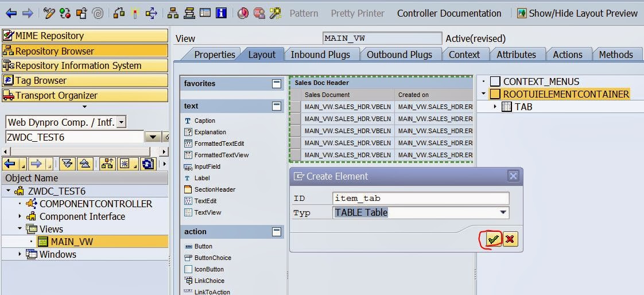The height and width of the screenshot is (295, 644).
Task: Open the Attributes tab
Action: click(x=516, y=55)
